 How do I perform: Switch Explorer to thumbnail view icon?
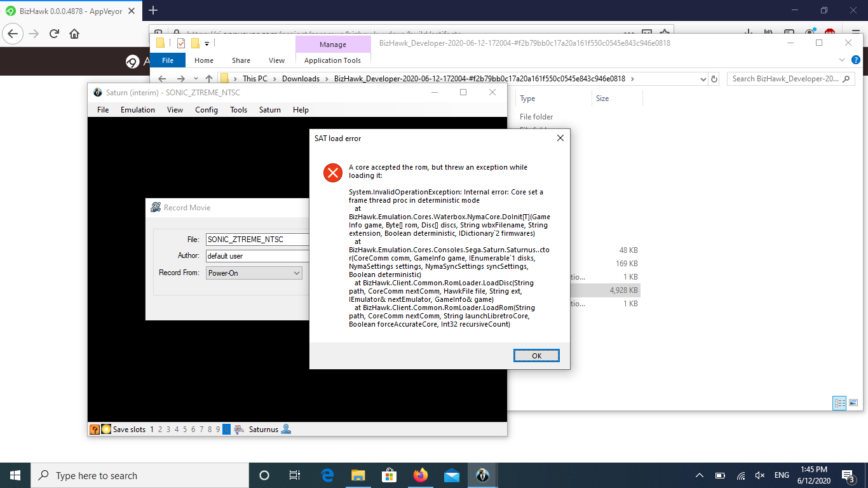point(853,402)
